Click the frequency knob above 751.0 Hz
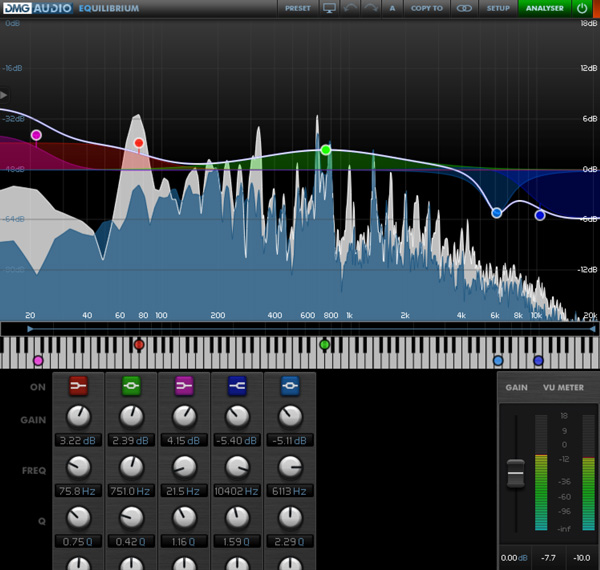This screenshot has width=600, height=570. point(131,467)
